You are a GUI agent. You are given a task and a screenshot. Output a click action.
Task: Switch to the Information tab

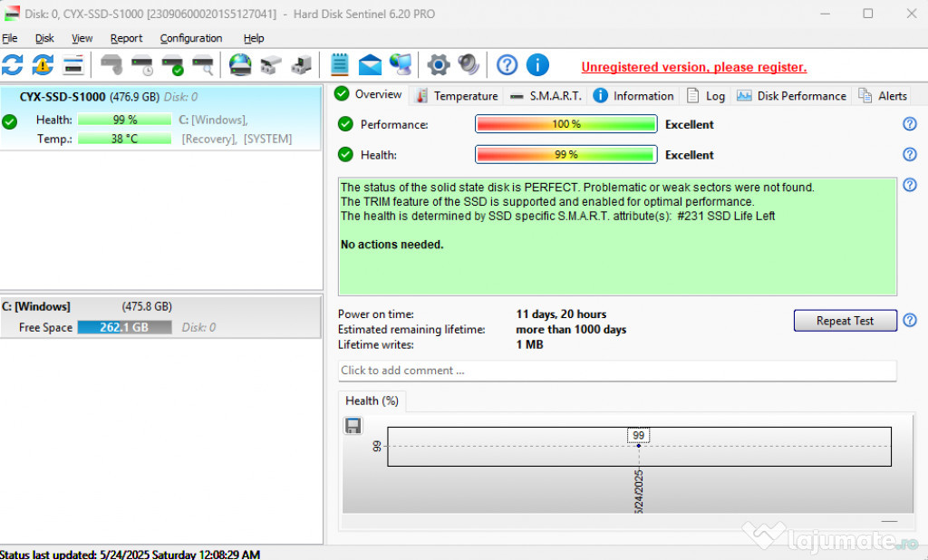pyautogui.click(x=633, y=96)
